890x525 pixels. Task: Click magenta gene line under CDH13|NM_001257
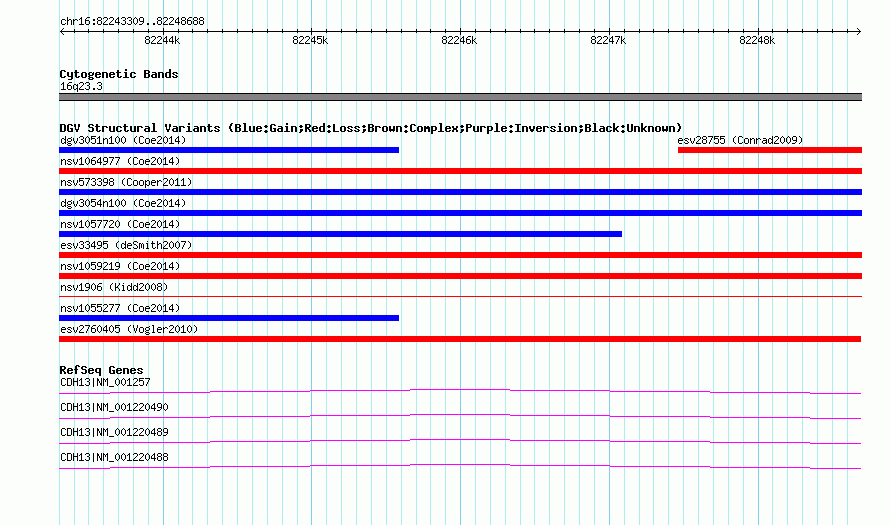pos(460,390)
